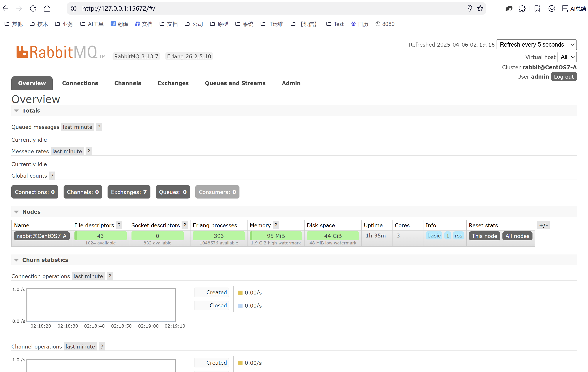Go to browser home page icon
Screen dimensions: 588x372
[x=47, y=8]
